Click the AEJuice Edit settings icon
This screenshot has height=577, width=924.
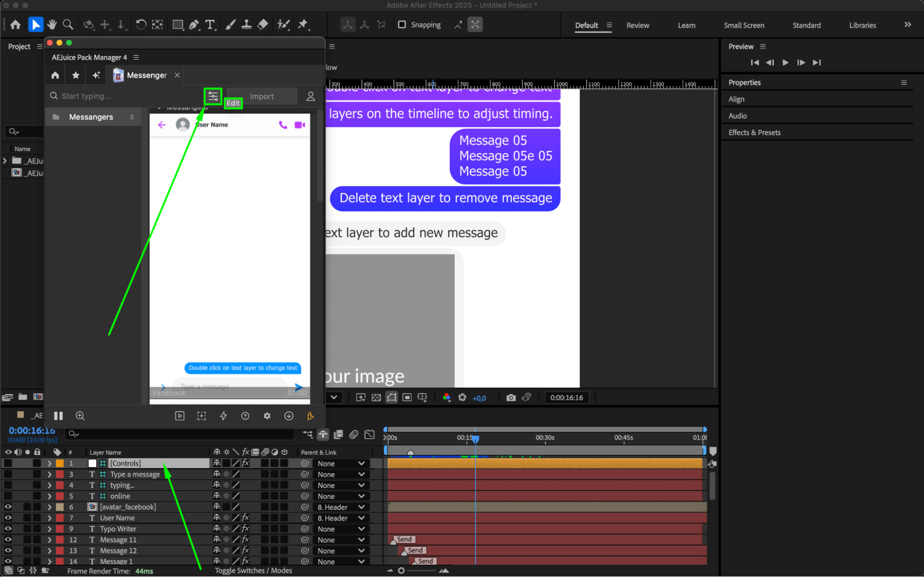point(213,96)
